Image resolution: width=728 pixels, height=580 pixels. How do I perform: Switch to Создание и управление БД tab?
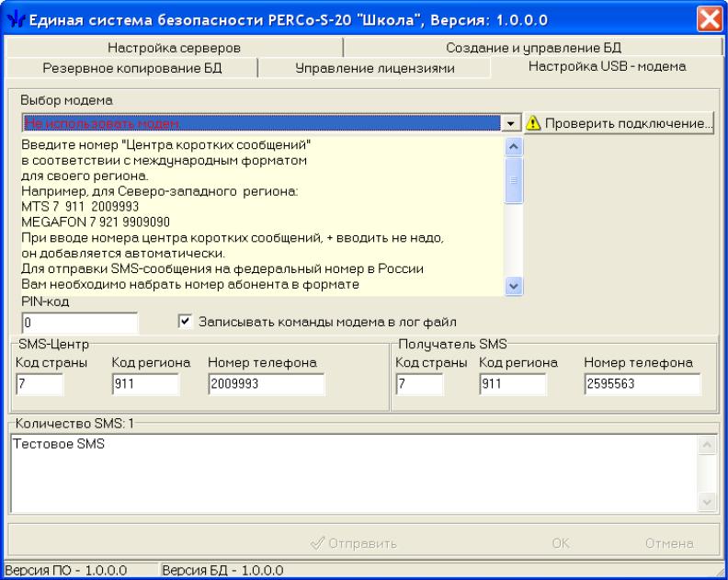(533, 48)
